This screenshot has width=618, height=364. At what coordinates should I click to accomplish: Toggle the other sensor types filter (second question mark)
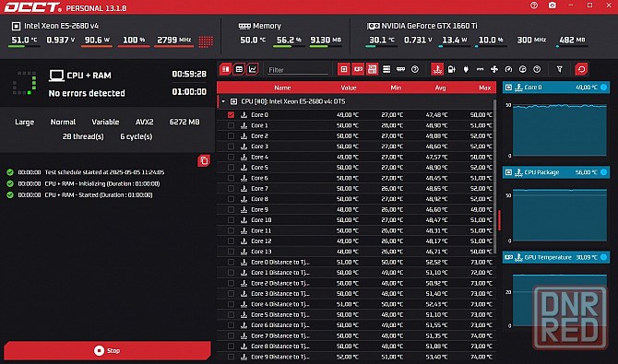pos(537,69)
